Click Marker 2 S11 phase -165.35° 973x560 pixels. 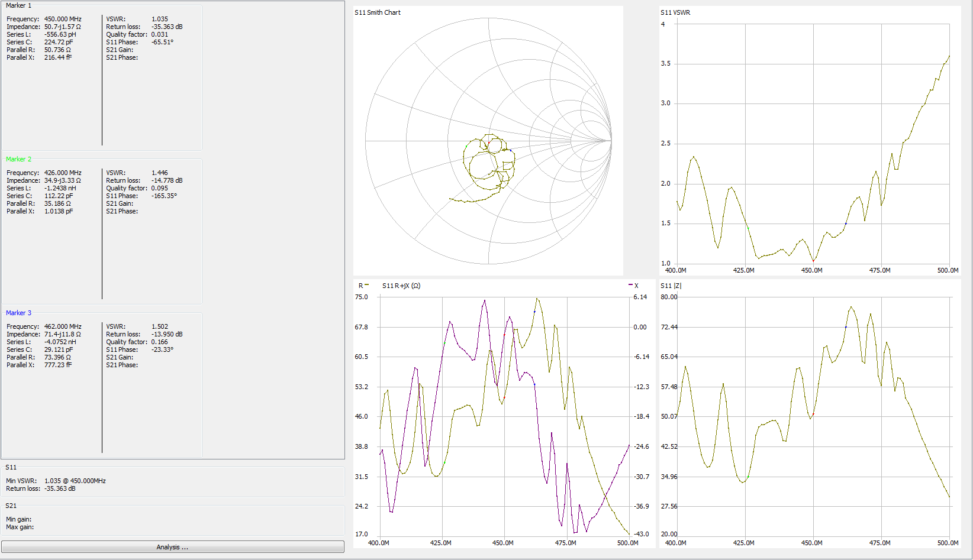coord(165,196)
